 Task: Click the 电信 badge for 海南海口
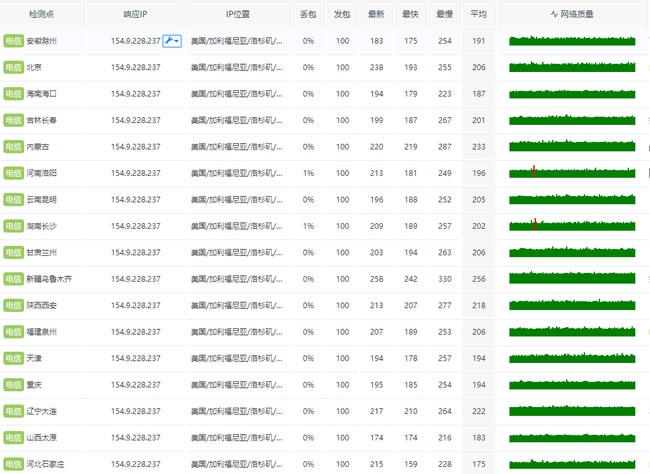point(13,94)
